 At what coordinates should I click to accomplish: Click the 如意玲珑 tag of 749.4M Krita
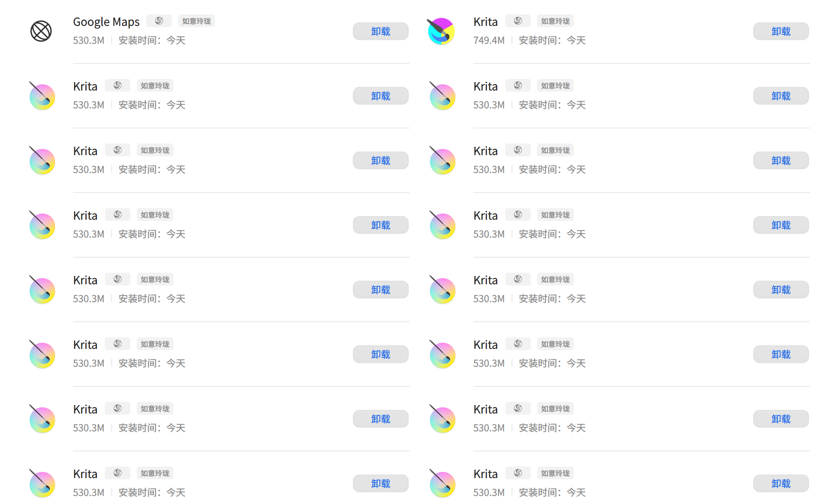click(555, 21)
